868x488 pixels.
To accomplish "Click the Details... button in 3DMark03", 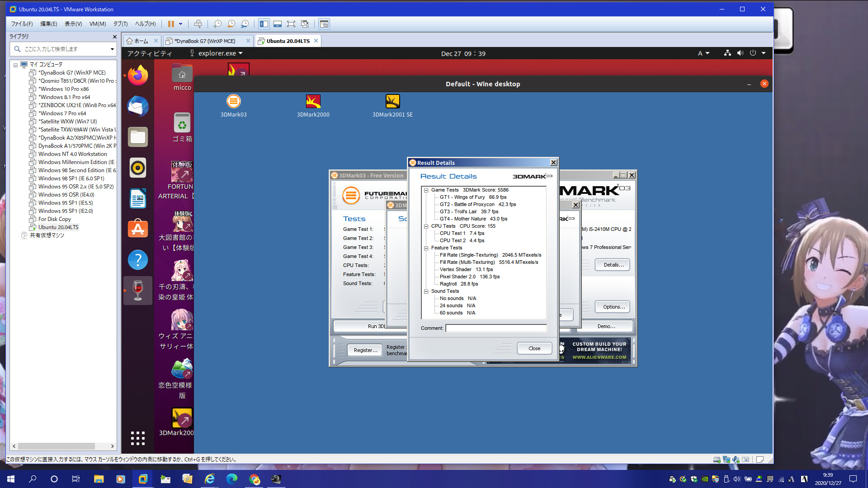I will click(613, 265).
